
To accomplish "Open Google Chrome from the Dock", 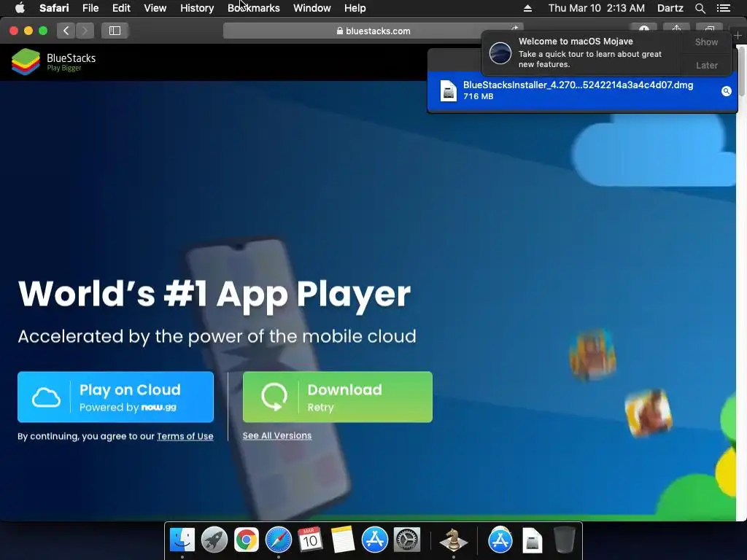I will tap(247, 540).
